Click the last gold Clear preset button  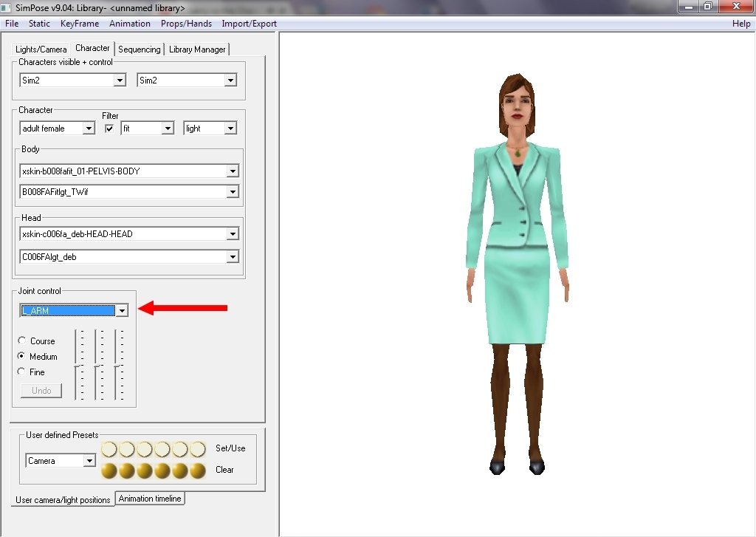[198, 471]
